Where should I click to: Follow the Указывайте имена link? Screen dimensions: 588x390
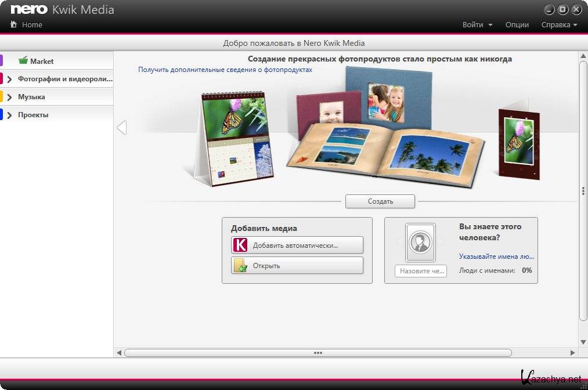point(496,256)
